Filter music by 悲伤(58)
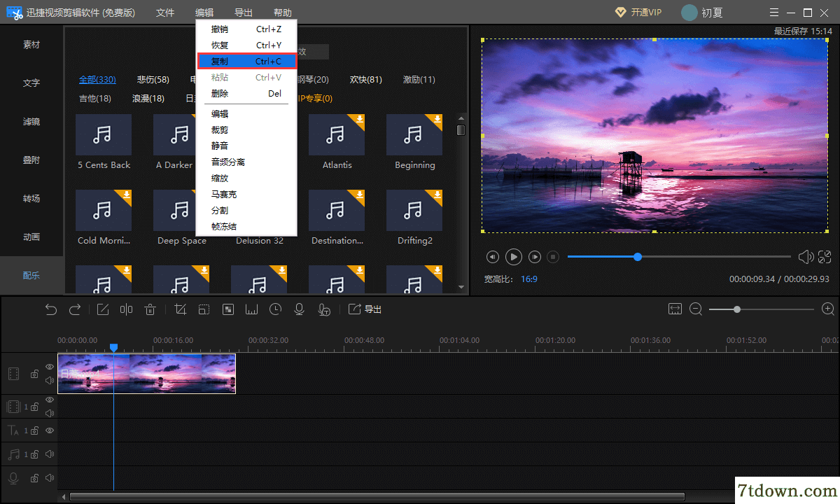Viewport: 840px width, 504px height. (153, 80)
